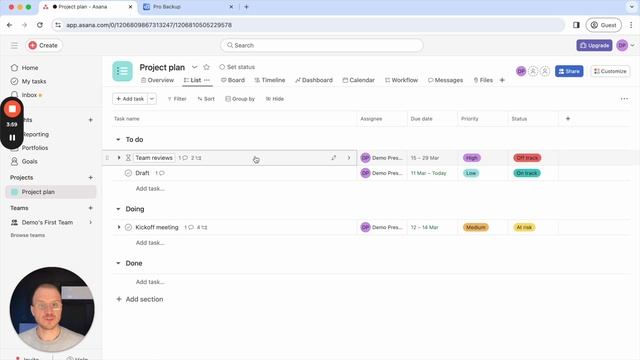Viewport: 640px width, 360px height.
Task: Add a new project with the plus icon
Action: pos(91,178)
